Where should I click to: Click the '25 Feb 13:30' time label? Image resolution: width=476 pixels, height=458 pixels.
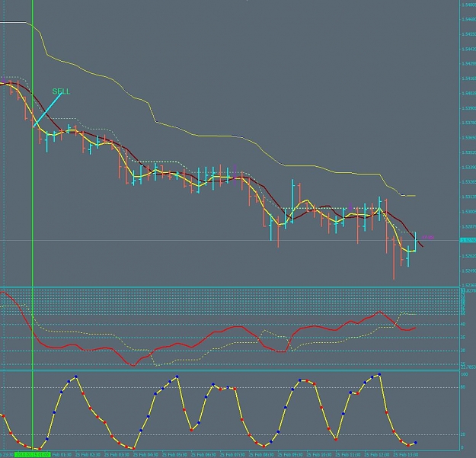(x=406, y=455)
